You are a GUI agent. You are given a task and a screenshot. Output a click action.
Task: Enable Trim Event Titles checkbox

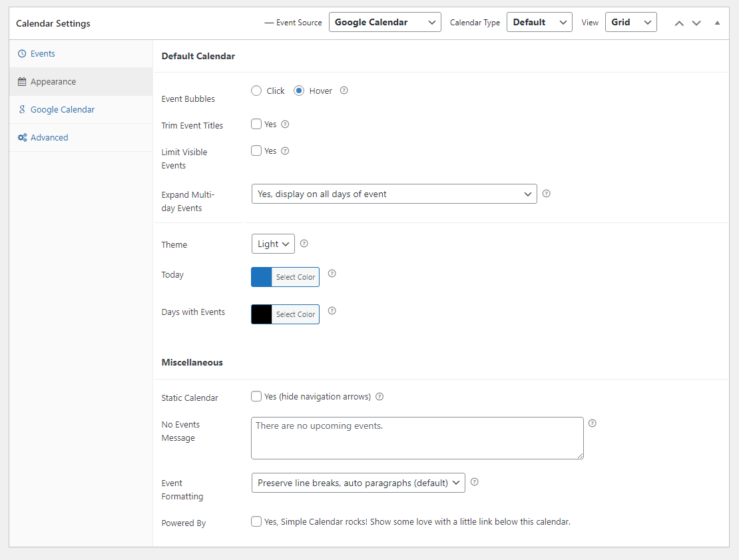pyautogui.click(x=256, y=124)
